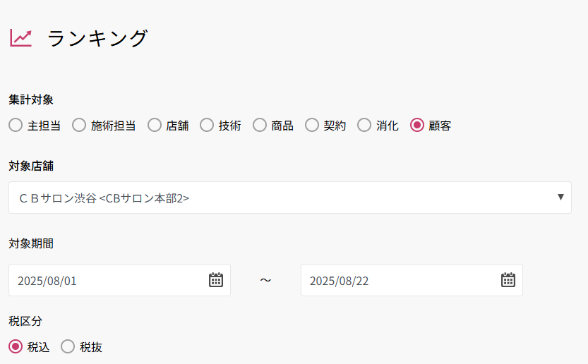This screenshot has width=588, height=364.
Task: Choose the 商品 radio option
Action: point(260,126)
